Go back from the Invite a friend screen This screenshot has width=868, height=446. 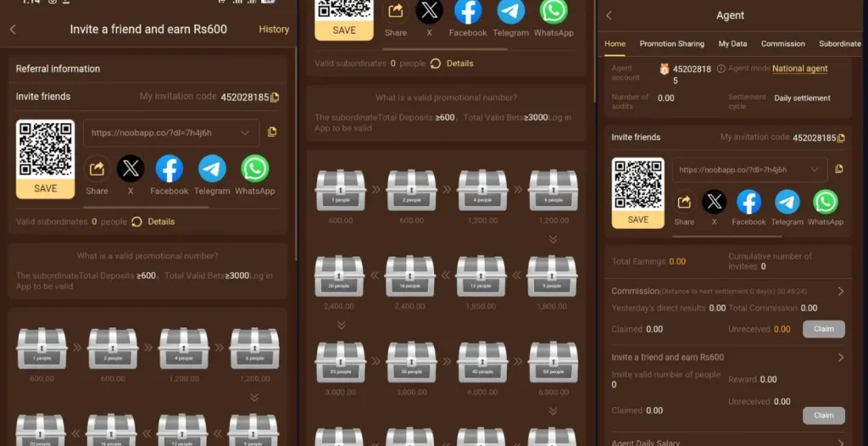(13, 30)
